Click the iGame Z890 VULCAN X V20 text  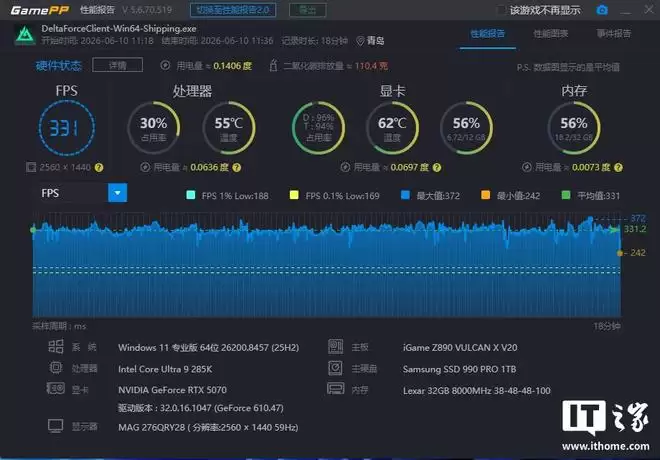[460, 348]
